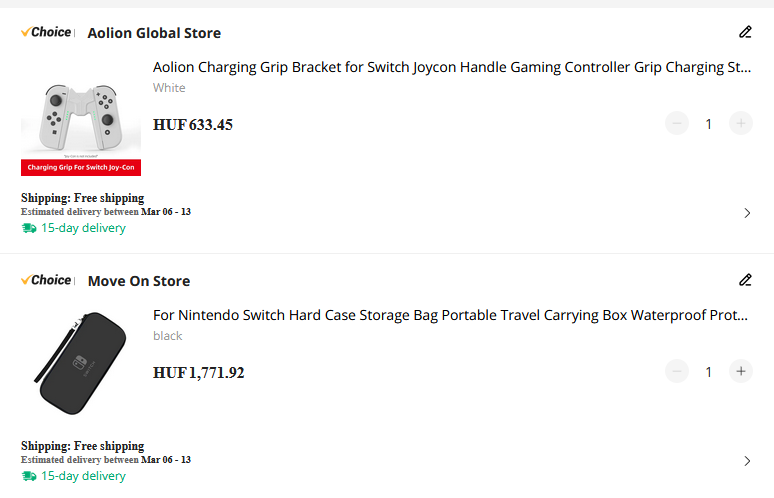This screenshot has width=774, height=498.
Task: Expand shipping options for Storage Bag
Action: coord(747,461)
